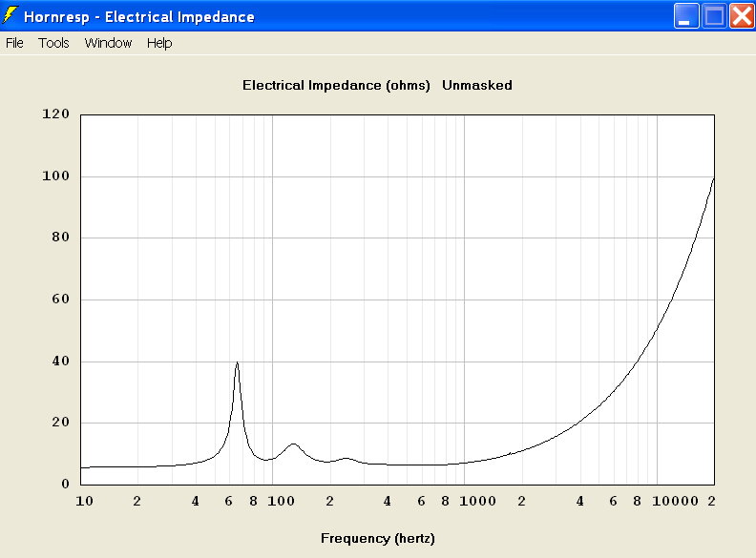Image resolution: width=756 pixels, height=558 pixels.
Task: Open the Tools menu
Action: [x=53, y=43]
